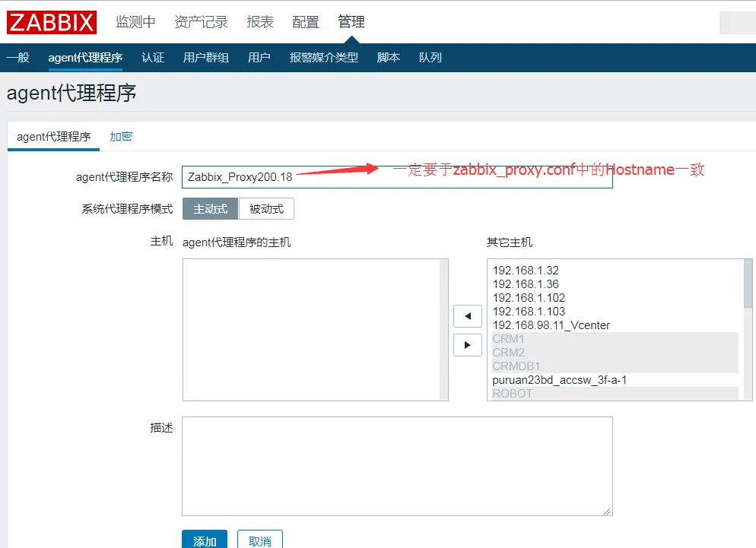The width and height of the screenshot is (756, 548).
Task: Select host CRMDB1 in other hosts
Action: pyautogui.click(x=615, y=366)
